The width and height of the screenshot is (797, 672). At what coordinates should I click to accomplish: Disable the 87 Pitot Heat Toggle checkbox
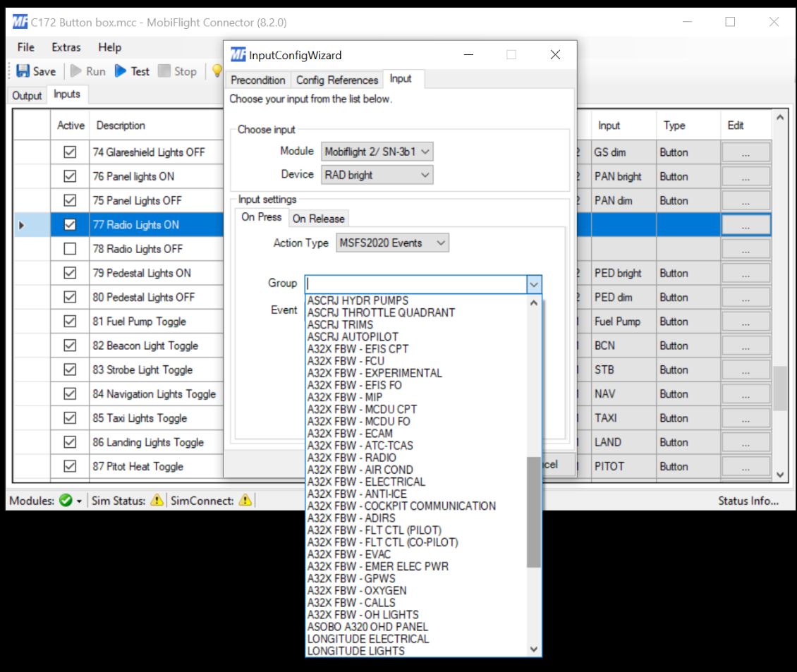pyautogui.click(x=70, y=467)
